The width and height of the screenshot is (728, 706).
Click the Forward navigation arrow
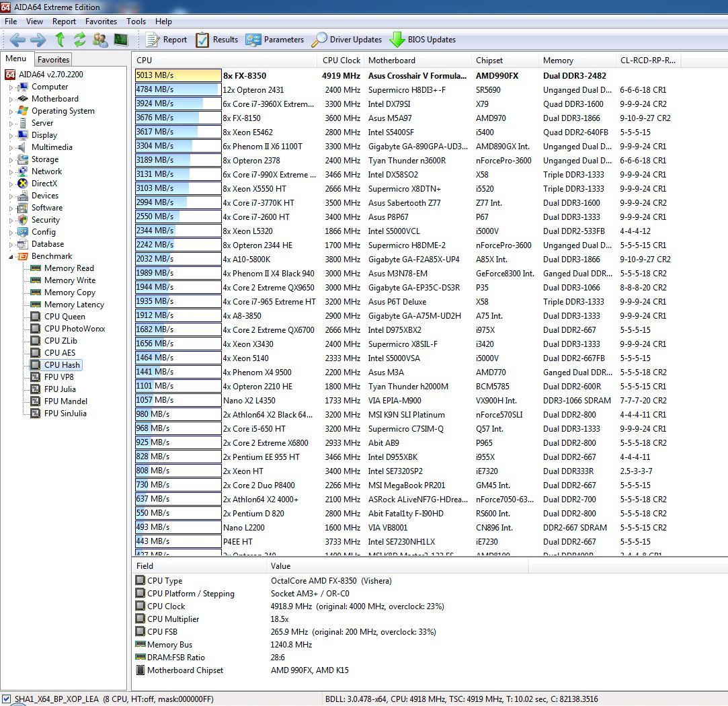(x=38, y=40)
